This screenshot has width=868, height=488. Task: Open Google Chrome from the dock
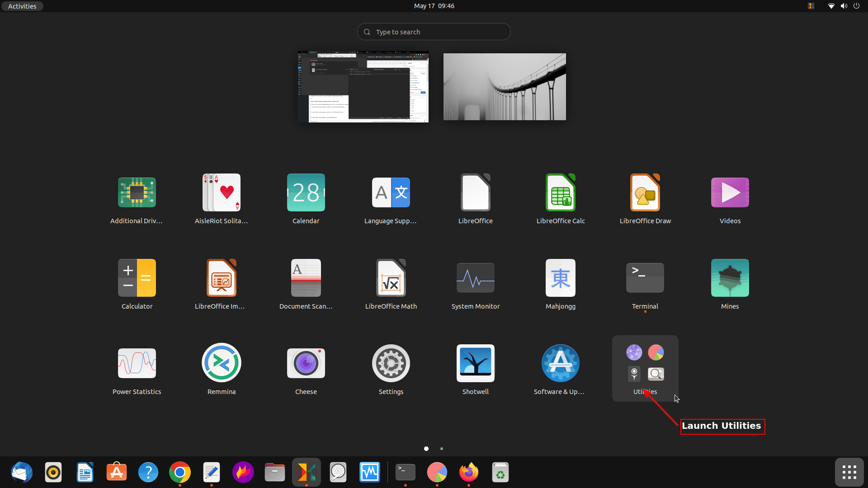(179, 472)
